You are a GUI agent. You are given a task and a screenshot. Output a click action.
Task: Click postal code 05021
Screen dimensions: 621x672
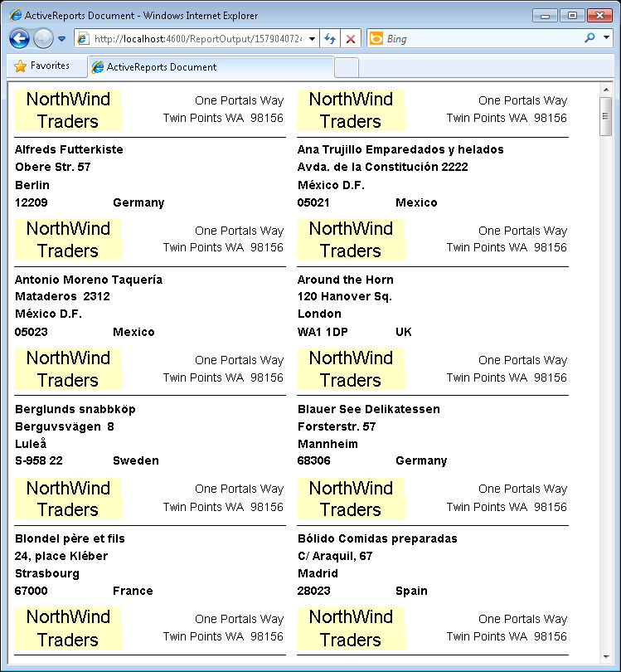(313, 202)
